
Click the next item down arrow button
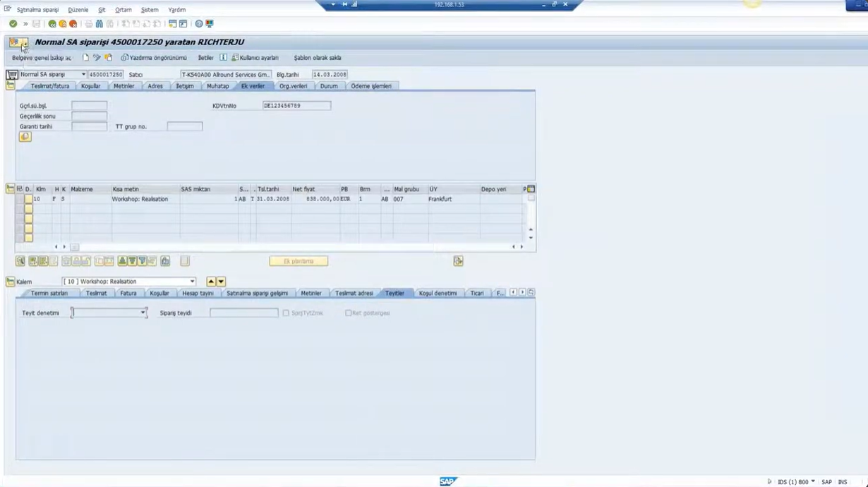(221, 282)
